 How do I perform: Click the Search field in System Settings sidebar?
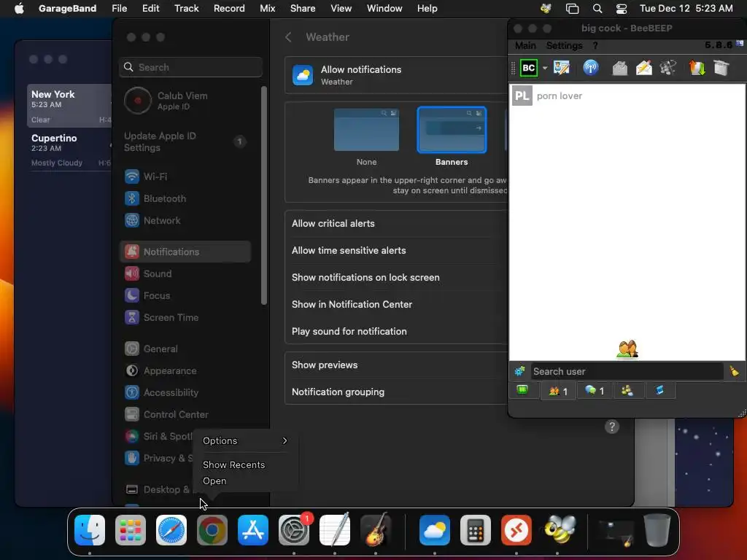(x=190, y=67)
